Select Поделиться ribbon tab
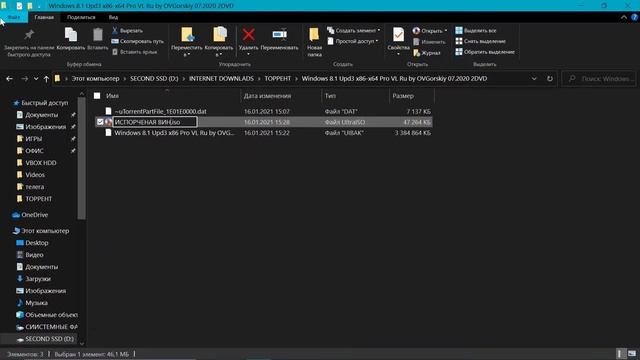Image resolution: width=640 pixels, height=360 pixels. (81, 17)
